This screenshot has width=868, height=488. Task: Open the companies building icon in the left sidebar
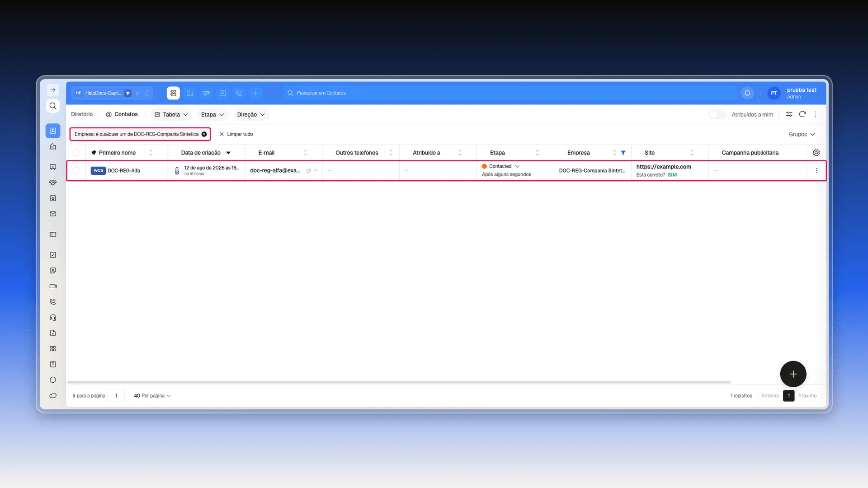click(53, 146)
